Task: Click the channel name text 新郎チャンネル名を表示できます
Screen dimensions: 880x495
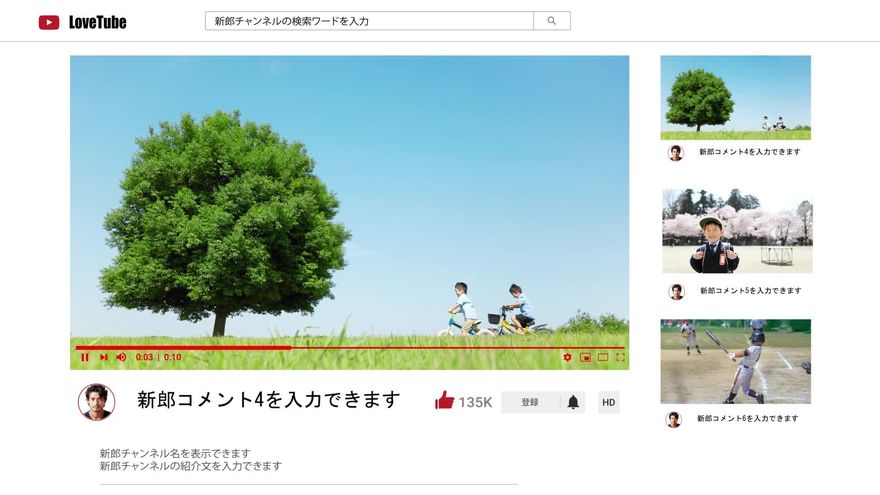Action: pyautogui.click(x=175, y=453)
